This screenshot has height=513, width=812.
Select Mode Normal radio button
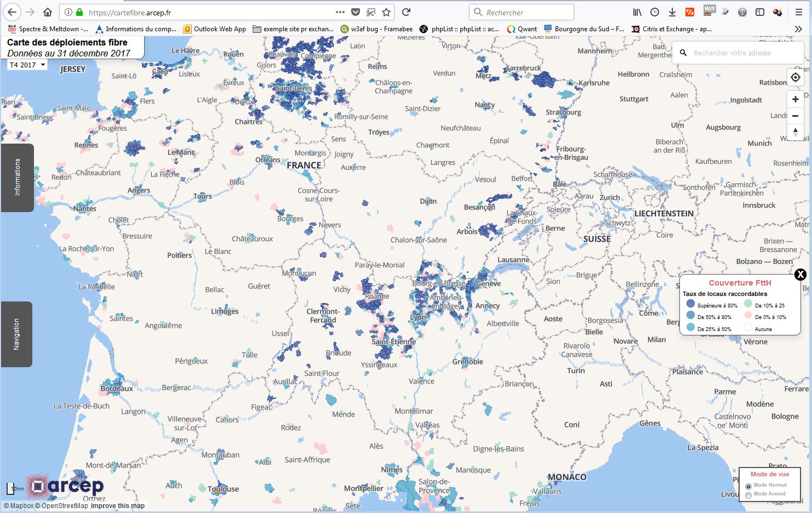click(x=748, y=486)
